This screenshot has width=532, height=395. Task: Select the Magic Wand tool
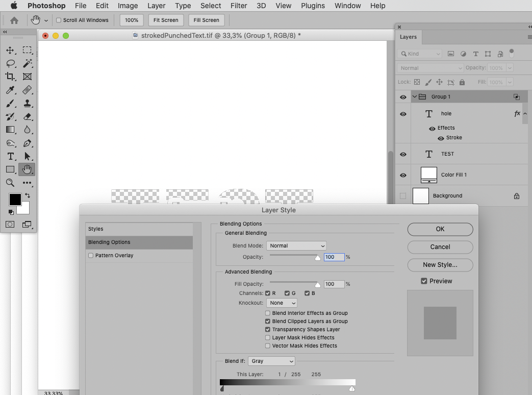(28, 63)
